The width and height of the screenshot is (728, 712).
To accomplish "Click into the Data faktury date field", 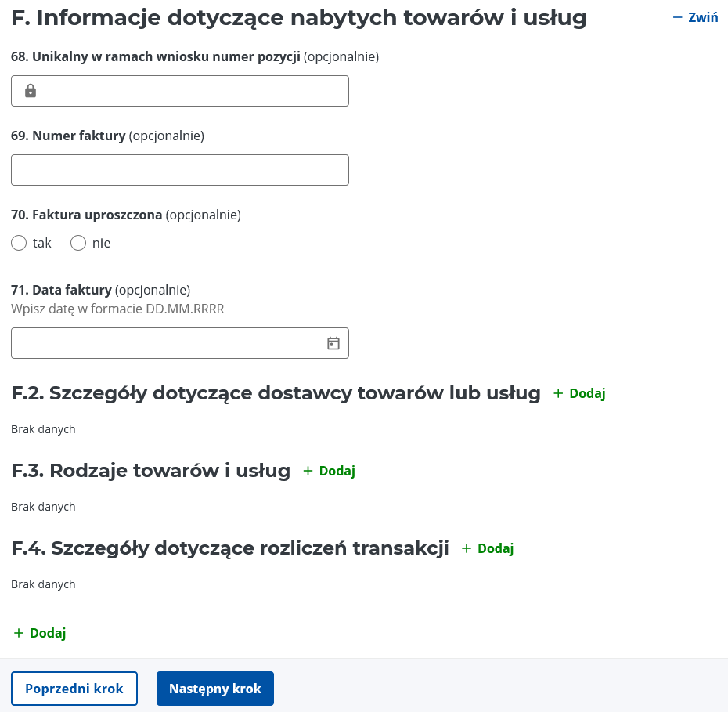I will coord(180,343).
